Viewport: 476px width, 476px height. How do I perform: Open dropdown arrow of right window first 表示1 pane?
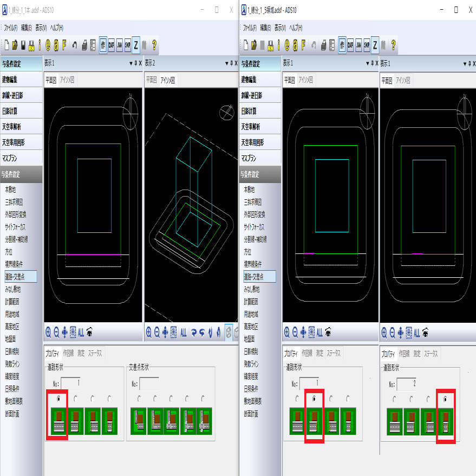coord(367,63)
